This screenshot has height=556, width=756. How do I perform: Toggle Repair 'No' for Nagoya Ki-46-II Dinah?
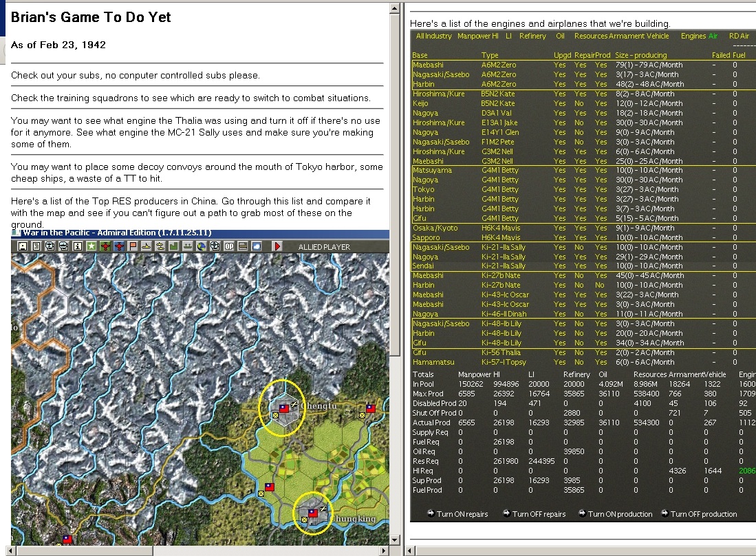[579, 314]
